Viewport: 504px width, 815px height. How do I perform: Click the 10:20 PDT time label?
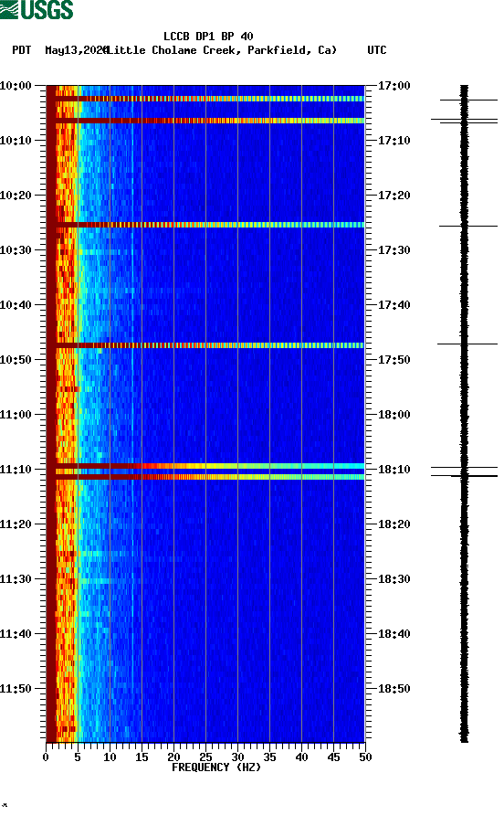[16, 196]
